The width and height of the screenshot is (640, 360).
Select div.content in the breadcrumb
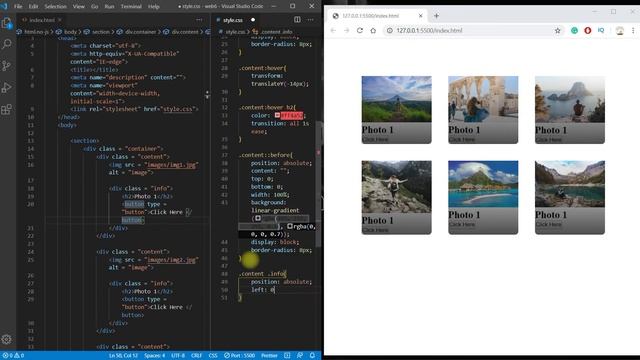[x=184, y=32]
